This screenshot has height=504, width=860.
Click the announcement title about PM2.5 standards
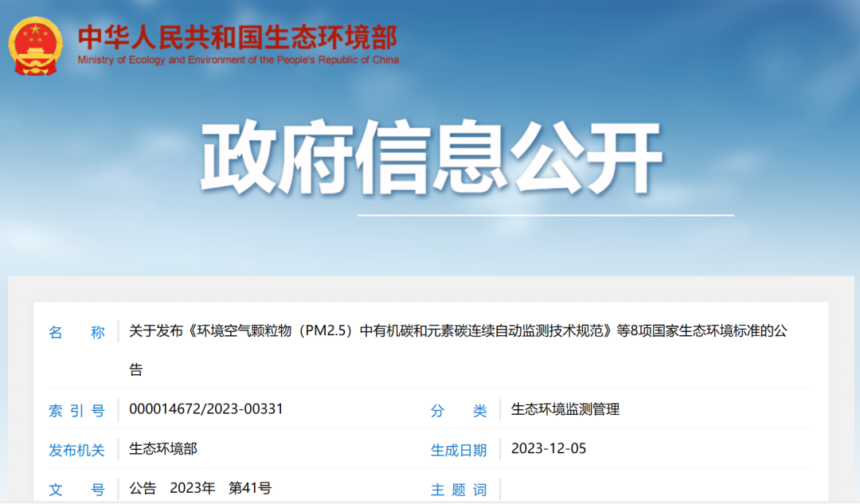[x=458, y=350]
